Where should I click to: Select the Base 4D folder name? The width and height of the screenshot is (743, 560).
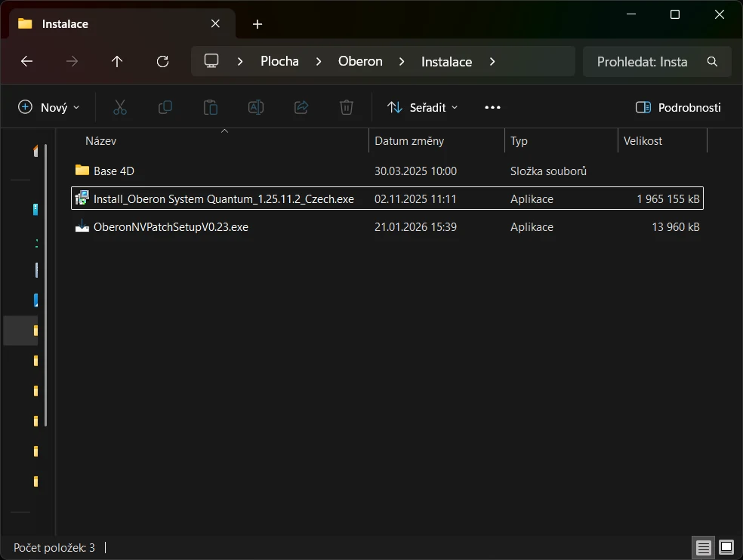(114, 171)
